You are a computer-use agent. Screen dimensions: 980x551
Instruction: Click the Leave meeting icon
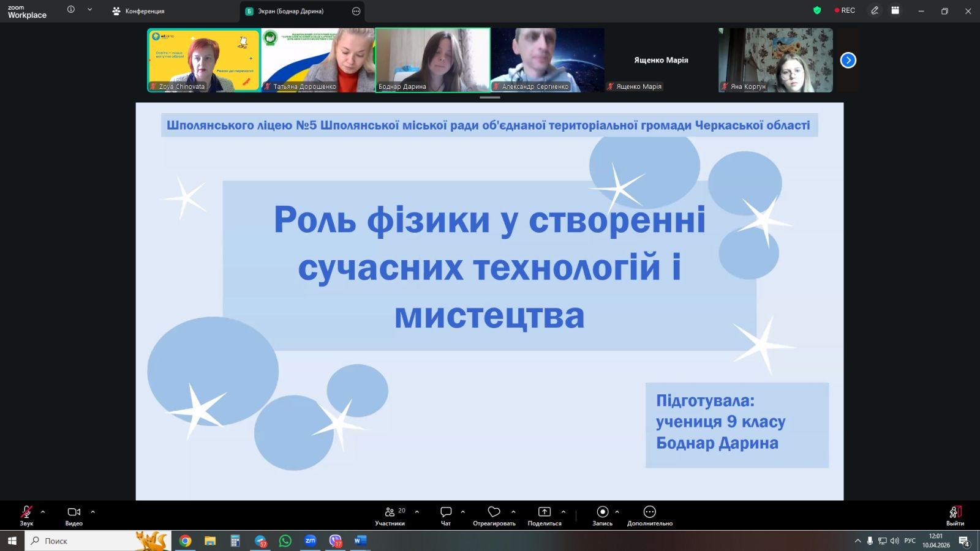955,512
